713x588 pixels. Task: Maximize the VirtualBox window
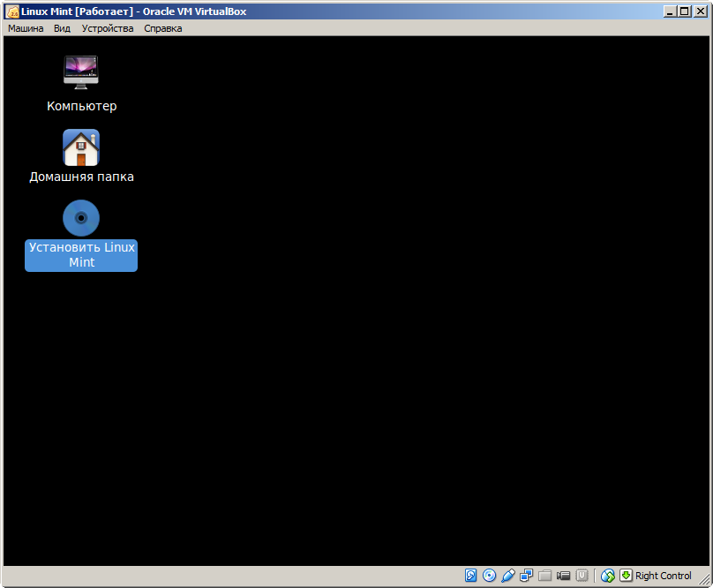(x=685, y=11)
